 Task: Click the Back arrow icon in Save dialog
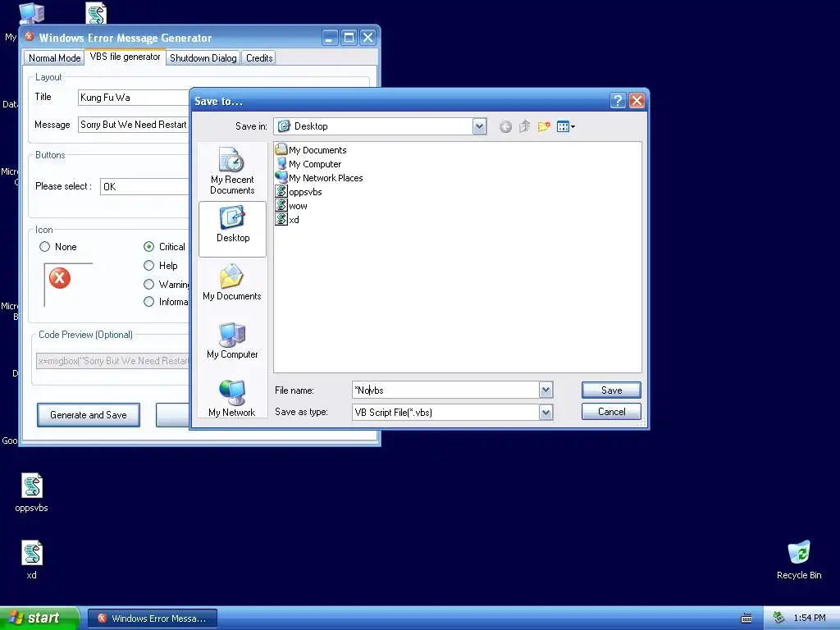(505, 127)
